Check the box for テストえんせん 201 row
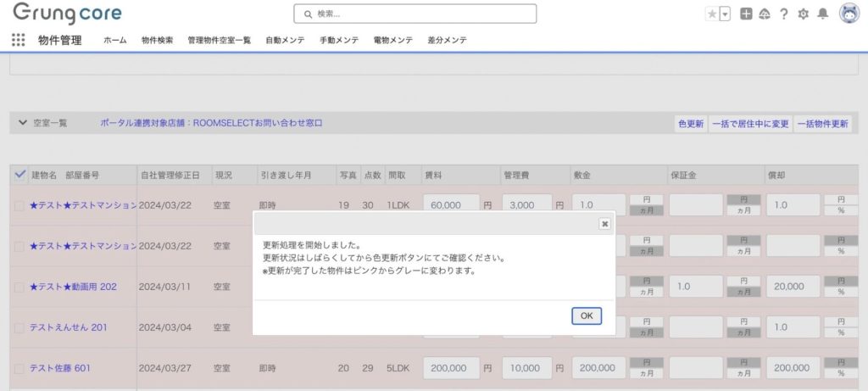The image size is (868, 391). [x=19, y=327]
